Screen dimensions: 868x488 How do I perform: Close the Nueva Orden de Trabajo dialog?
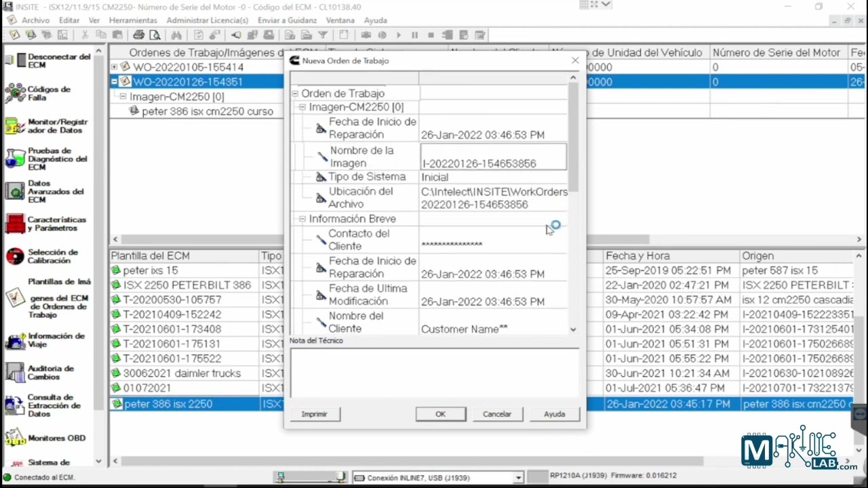coord(575,60)
